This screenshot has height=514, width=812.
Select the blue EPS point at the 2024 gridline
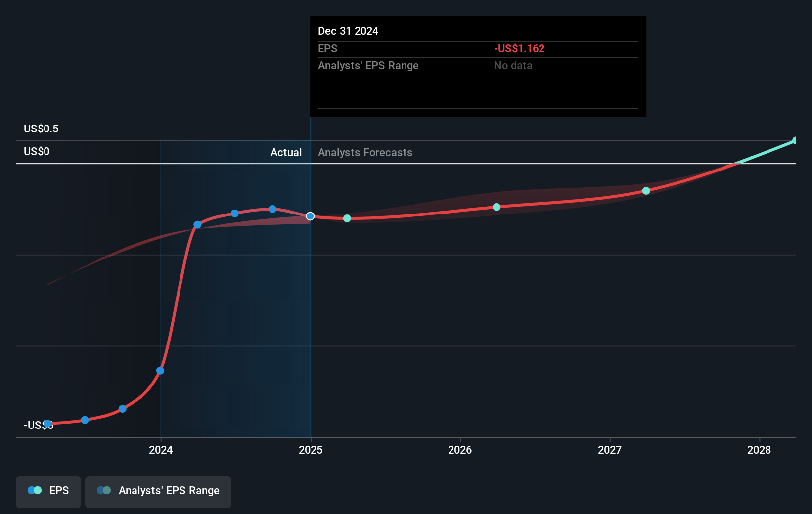click(160, 371)
